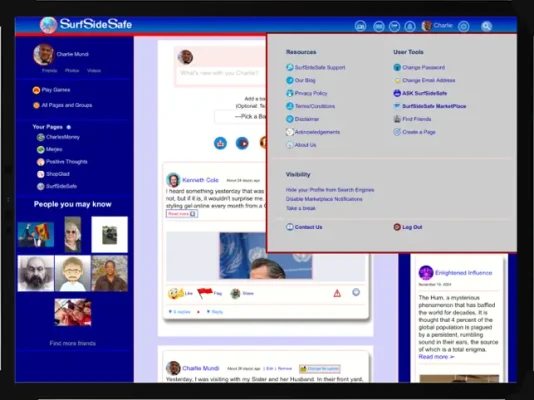Click Log Out in the menu panel
The image size is (534, 400).
coord(408,227)
